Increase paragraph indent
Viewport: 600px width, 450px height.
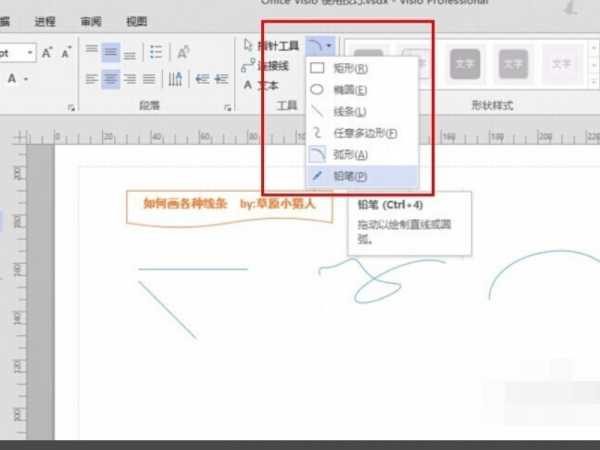pos(221,79)
